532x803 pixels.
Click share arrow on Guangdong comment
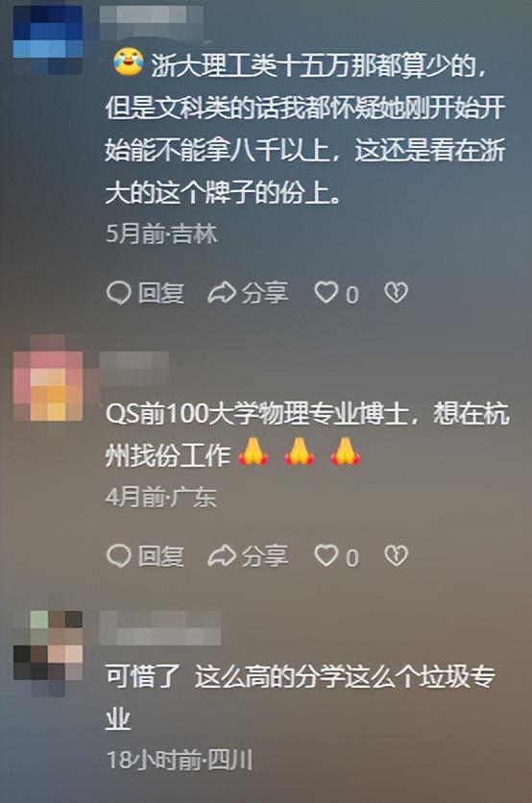coord(221,555)
